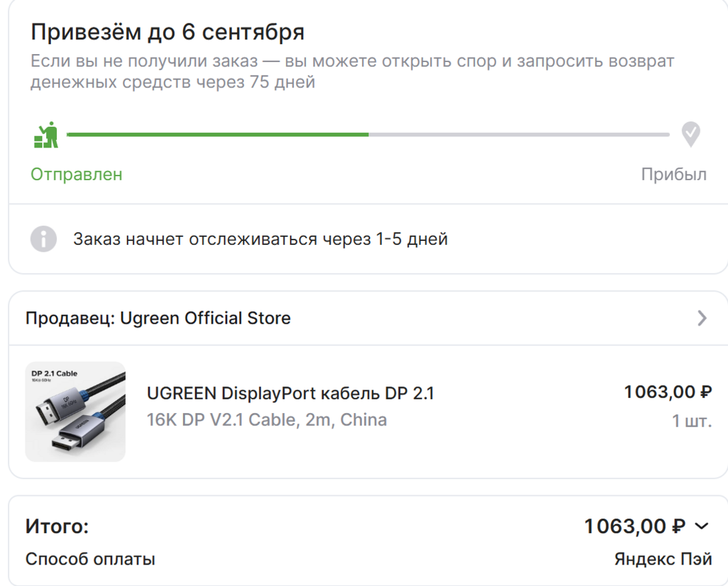728x586 pixels.
Task: Click the delivery progress bar
Action: click(x=367, y=135)
